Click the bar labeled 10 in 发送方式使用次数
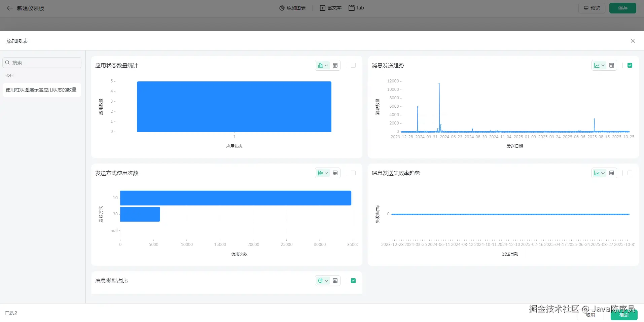The width and height of the screenshot is (644, 322). (x=236, y=198)
